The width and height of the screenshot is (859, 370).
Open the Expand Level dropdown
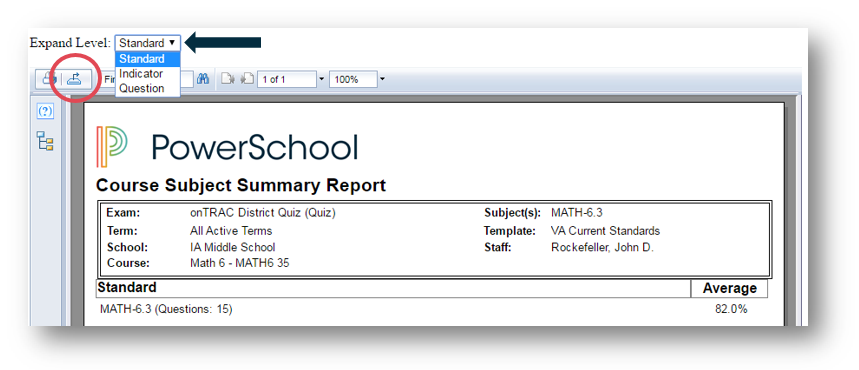coord(147,43)
